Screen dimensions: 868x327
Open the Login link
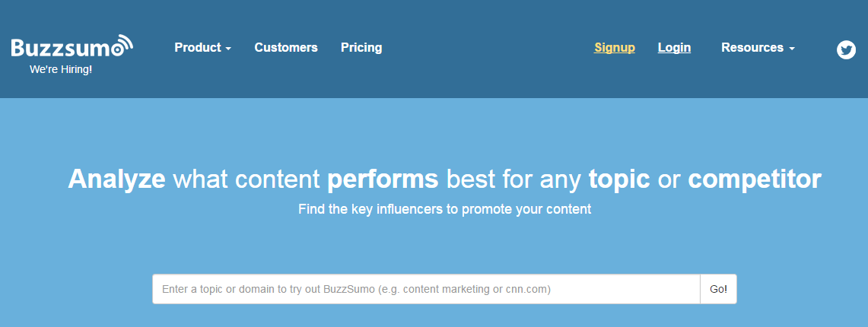tap(674, 48)
